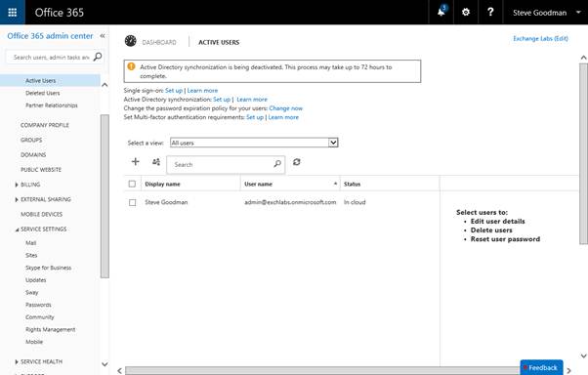Image resolution: width=588 pixels, height=375 pixels.
Task: Open the Select a view dropdown
Action: [254, 143]
